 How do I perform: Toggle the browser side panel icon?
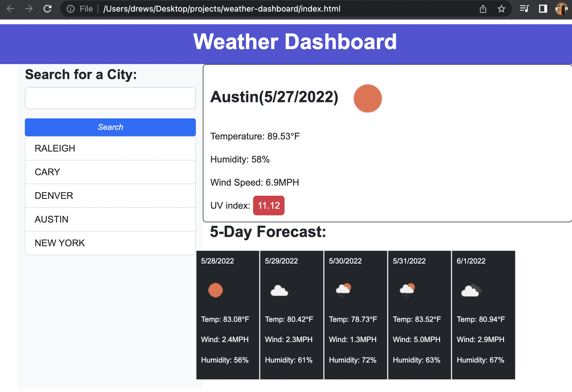click(543, 9)
